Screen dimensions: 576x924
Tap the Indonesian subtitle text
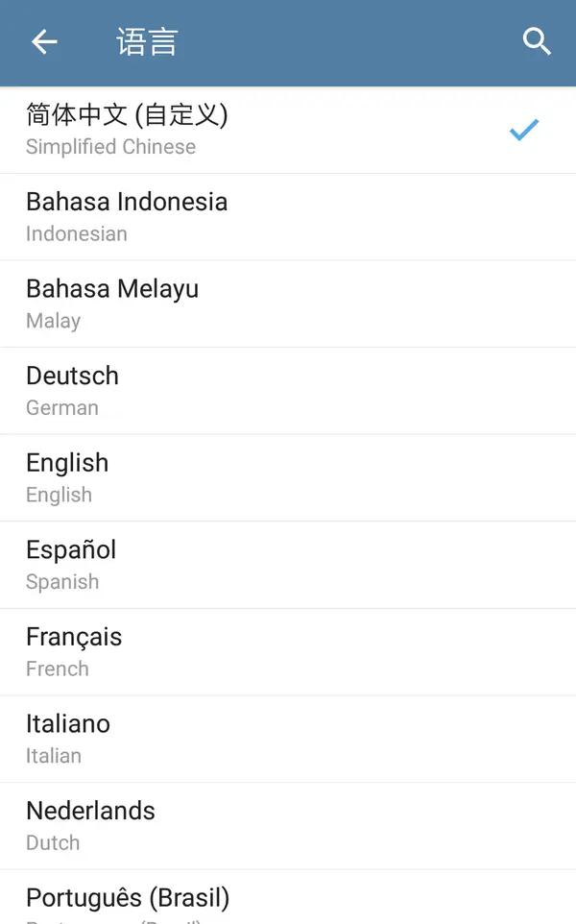[77, 233]
